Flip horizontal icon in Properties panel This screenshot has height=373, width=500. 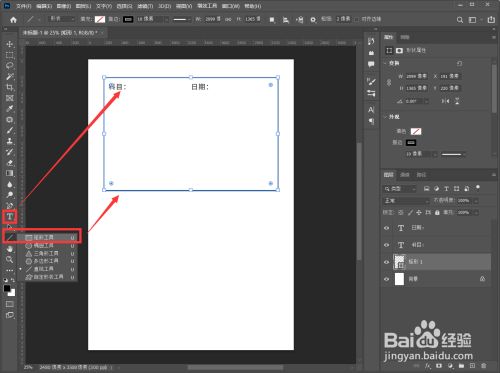click(x=445, y=101)
